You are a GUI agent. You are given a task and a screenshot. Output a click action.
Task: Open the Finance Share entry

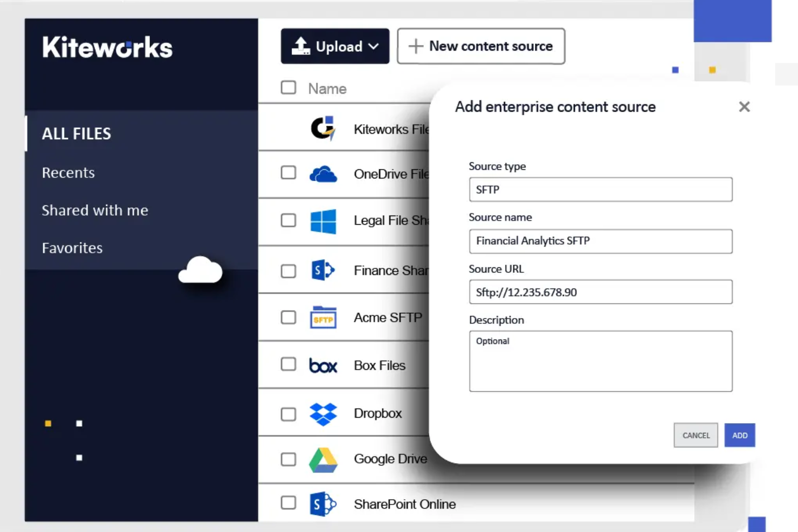[391, 271]
